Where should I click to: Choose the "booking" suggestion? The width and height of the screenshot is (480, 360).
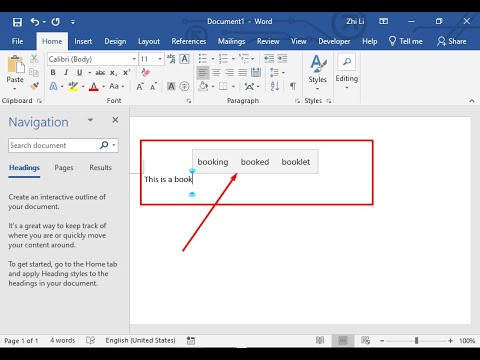(x=213, y=162)
